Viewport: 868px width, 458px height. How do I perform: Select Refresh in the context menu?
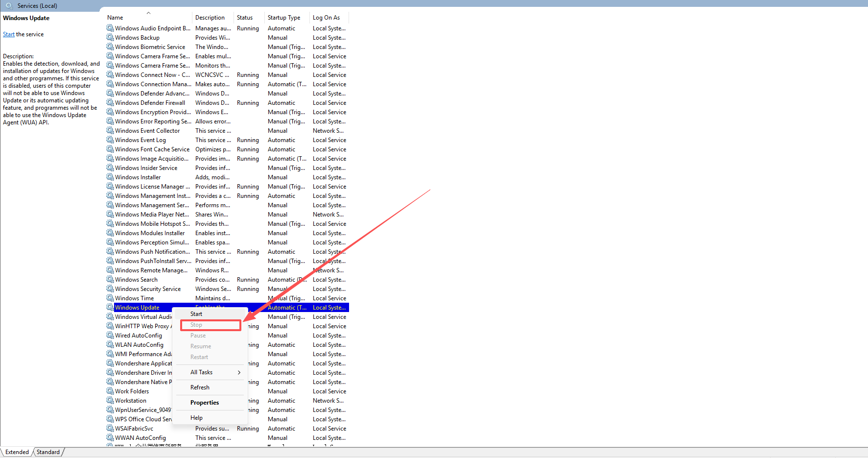pos(200,387)
